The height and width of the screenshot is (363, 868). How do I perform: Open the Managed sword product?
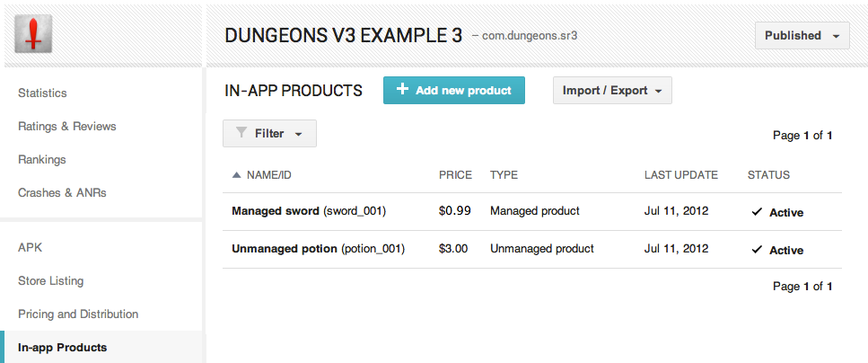(276, 211)
